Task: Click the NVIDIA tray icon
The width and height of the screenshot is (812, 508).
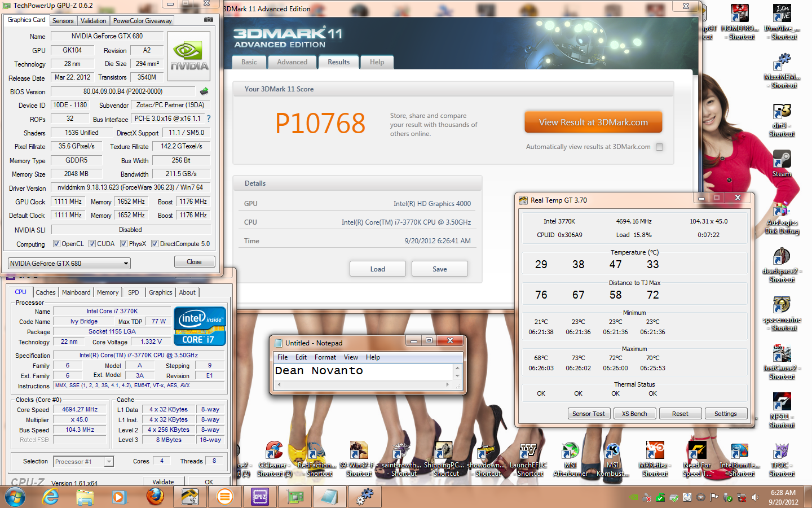Action: [x=634, y=497]
